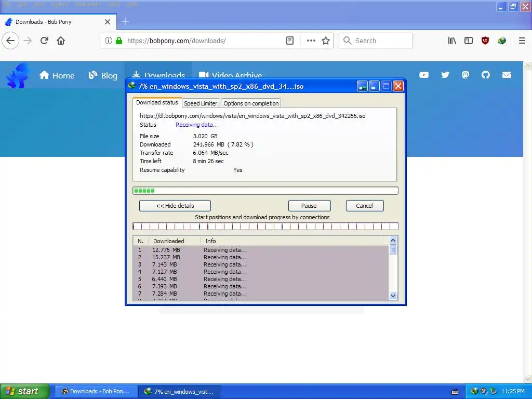Pause the Vista ISO download

point(309,206)
